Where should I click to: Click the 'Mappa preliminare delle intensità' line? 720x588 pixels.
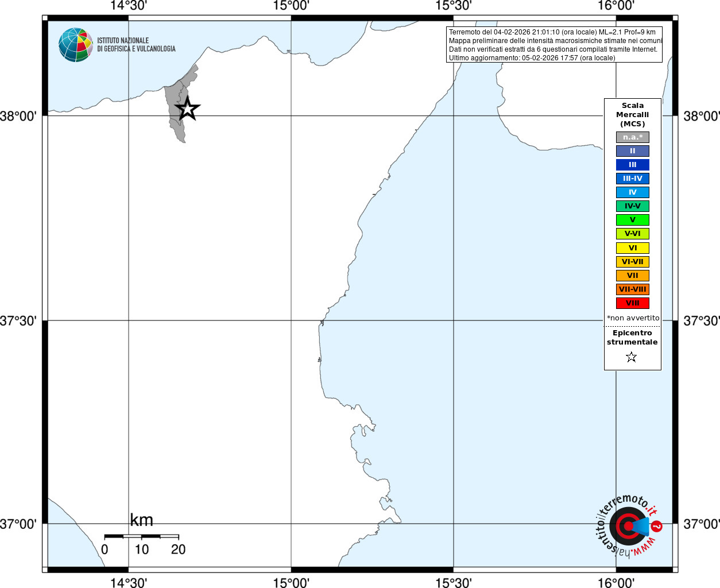click(555, 41)
